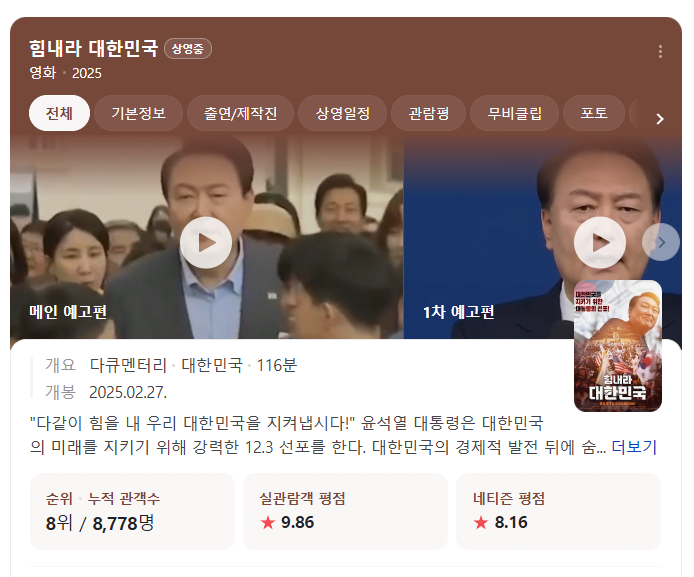The width and height of the screenshot is (694, 577).
Task: Open the 네티즌 평점 8.16 card
Action: 558,511
